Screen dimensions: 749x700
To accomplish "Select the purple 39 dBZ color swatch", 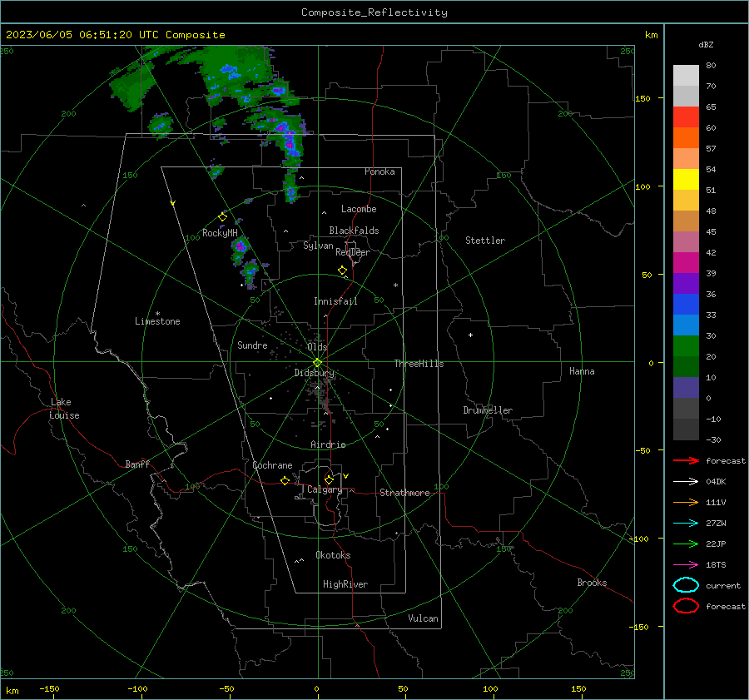I will (x=686, y=283).
